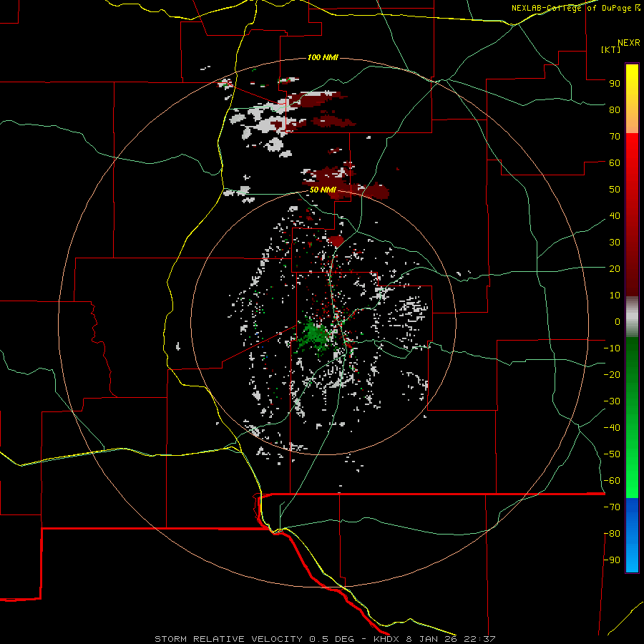Pick the '30' scale label
Viewport: 644px width, 644px height.
(x=615, y=243)
